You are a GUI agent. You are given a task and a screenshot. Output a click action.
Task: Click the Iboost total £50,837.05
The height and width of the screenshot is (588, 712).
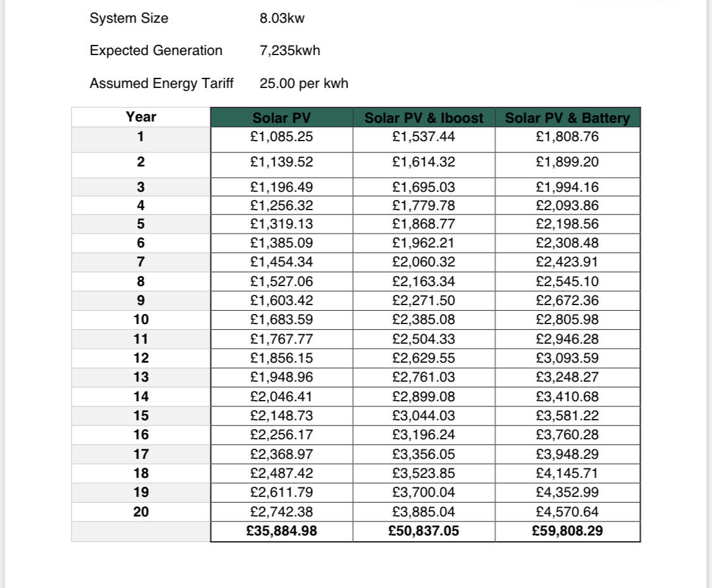coord(423,531)
